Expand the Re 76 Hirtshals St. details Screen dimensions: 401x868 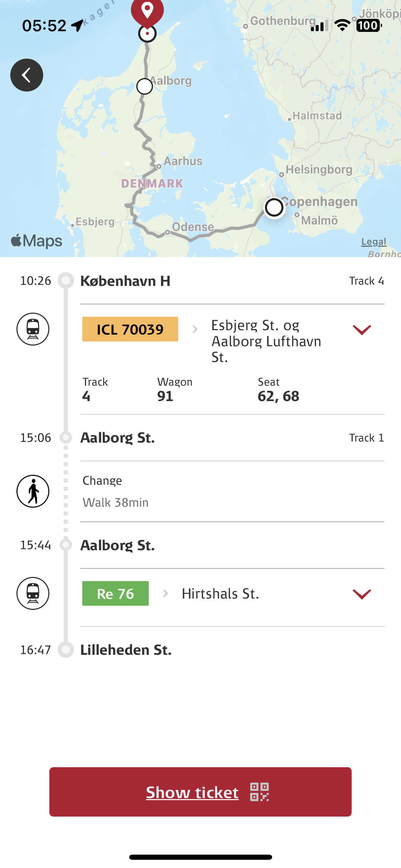[x=362, y=594]
